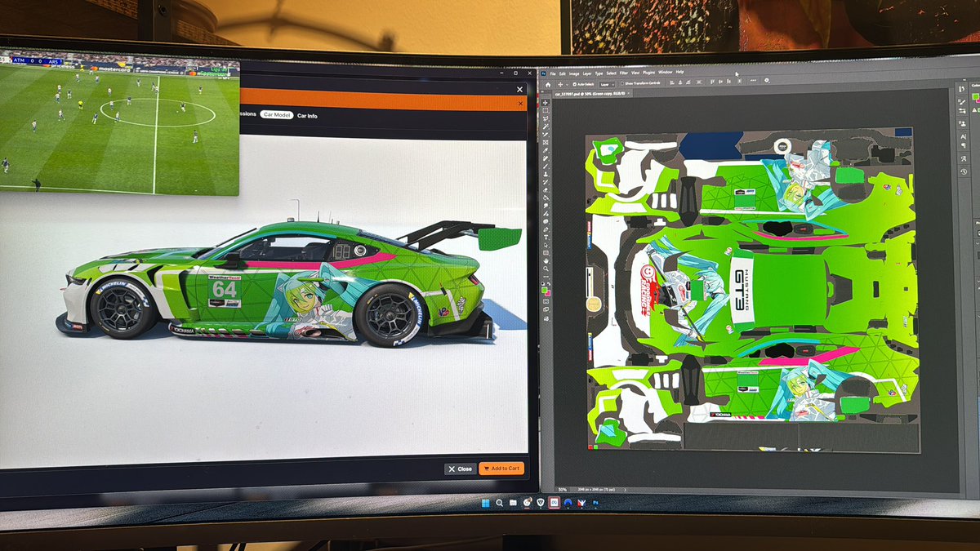Click the Add to Cart button

coord(501,469)
